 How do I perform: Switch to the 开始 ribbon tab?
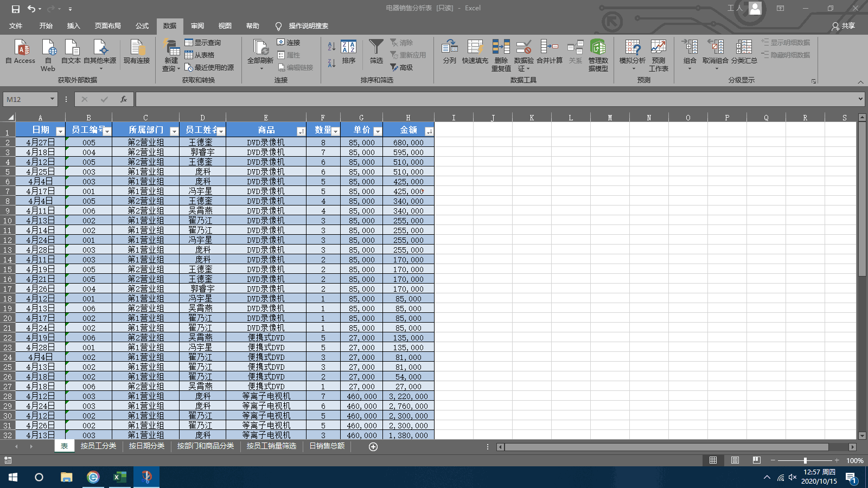click(x=46, y=26)
